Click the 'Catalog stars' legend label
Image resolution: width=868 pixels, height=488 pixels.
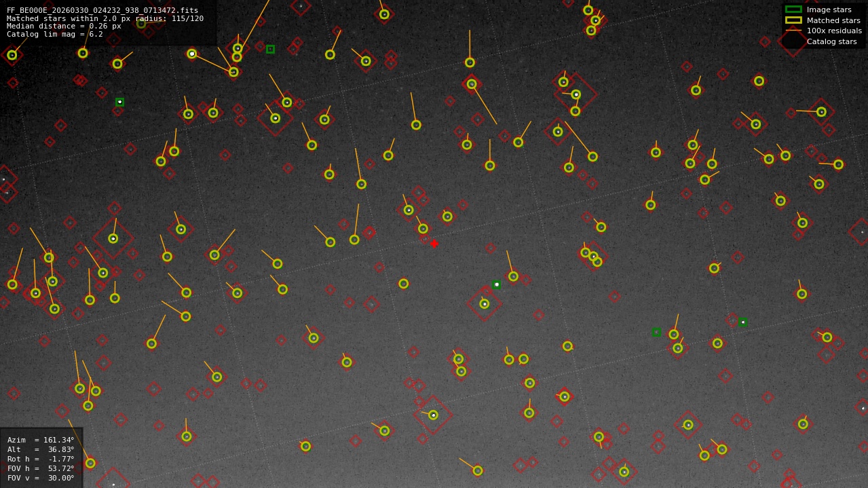[831, 41]
